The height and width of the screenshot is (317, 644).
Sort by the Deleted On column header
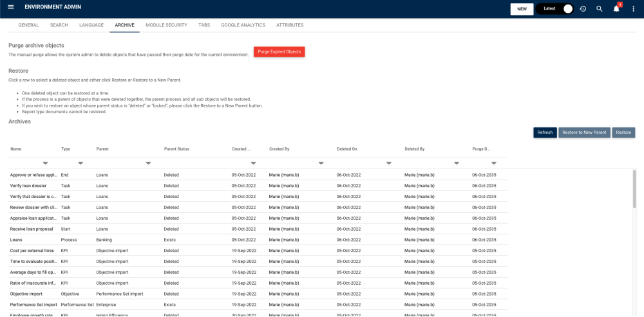[347, 149]
